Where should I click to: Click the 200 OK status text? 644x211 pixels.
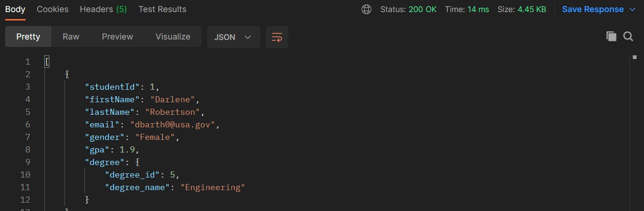point(423,9)
